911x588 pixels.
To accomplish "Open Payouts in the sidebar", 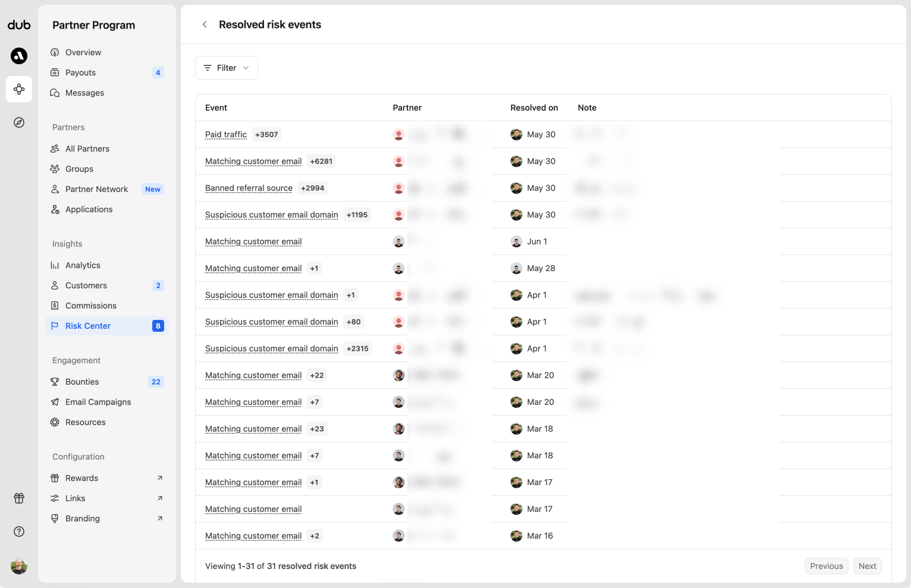I will click(x=107, y=73).
